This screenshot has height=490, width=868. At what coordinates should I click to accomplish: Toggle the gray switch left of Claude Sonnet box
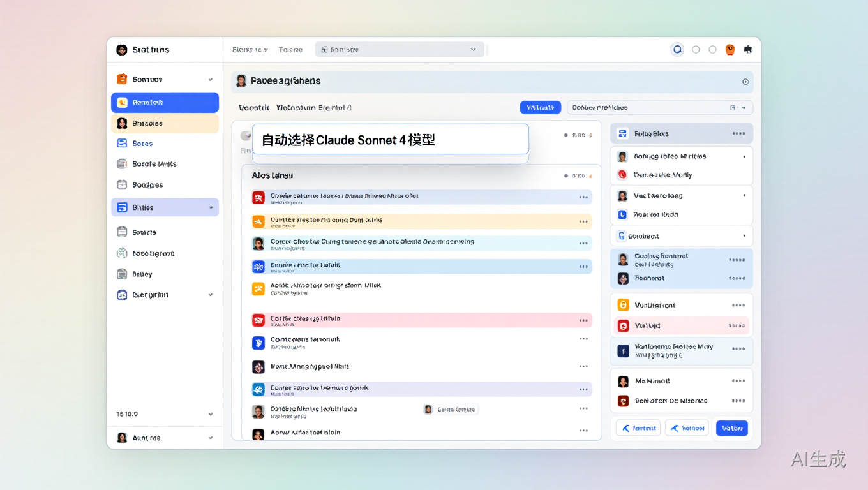(x=245, y=136)
